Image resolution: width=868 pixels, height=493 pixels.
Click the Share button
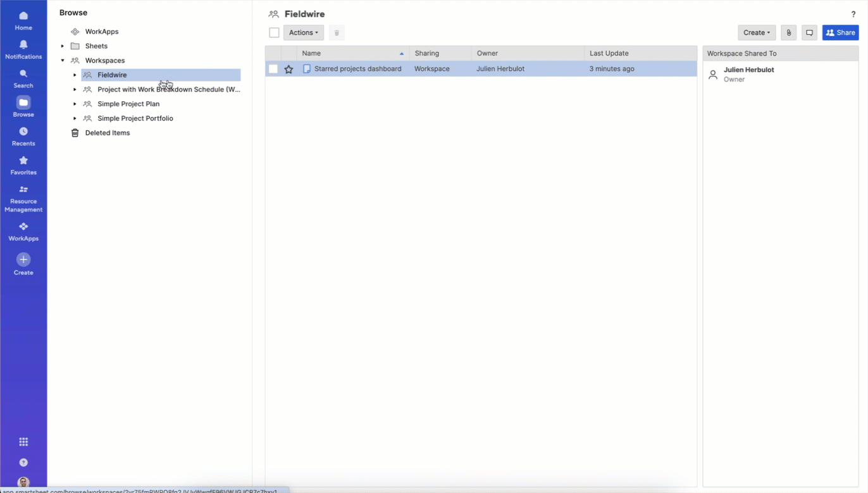(840, 32)
